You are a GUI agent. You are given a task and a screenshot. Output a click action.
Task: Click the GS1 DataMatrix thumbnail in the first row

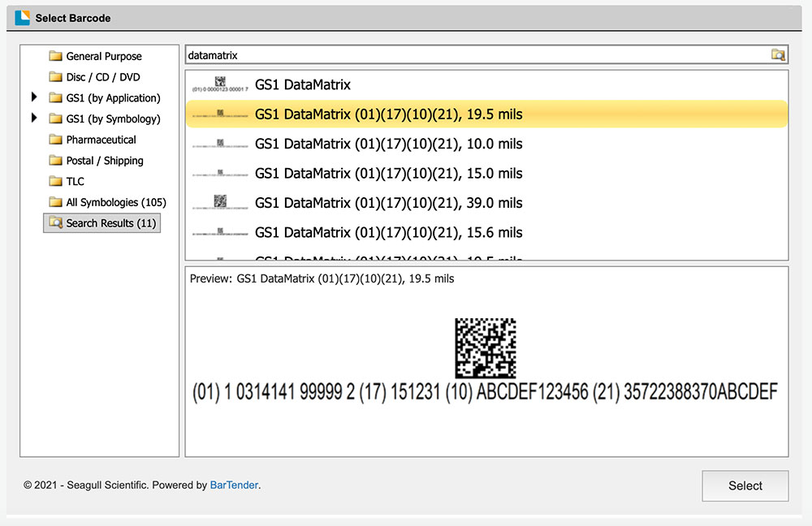pyautogui.click(x=220, y=84)
